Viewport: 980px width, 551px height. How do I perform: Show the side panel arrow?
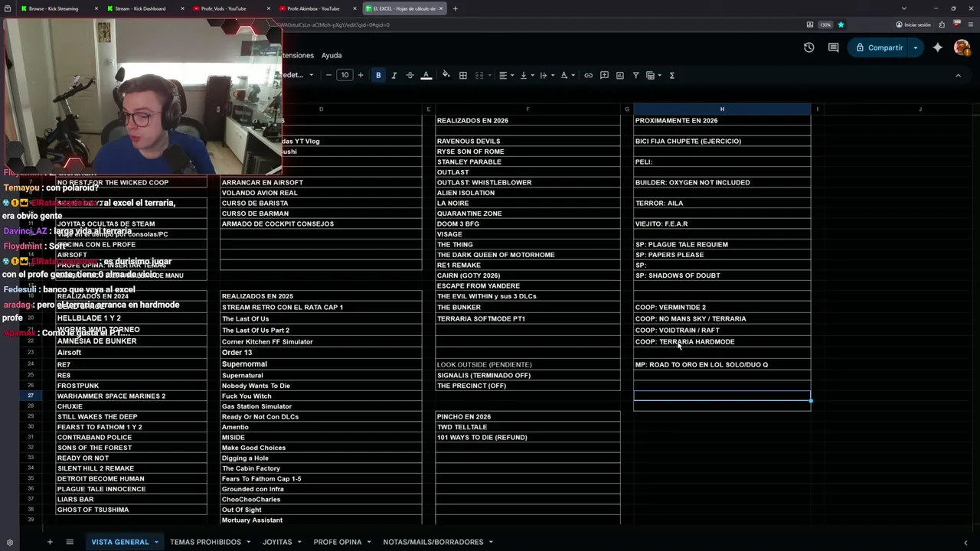click(x=965, y=543)
